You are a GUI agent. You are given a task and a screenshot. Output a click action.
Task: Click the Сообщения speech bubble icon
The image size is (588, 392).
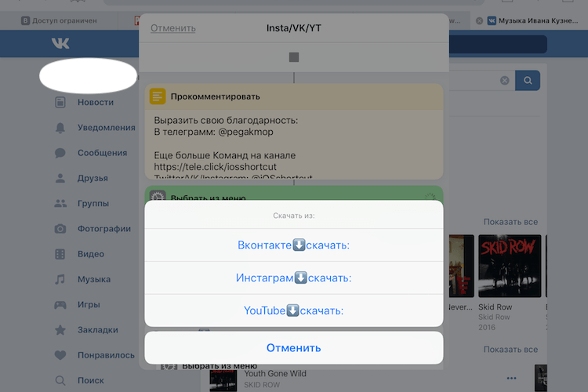(60, 153)
